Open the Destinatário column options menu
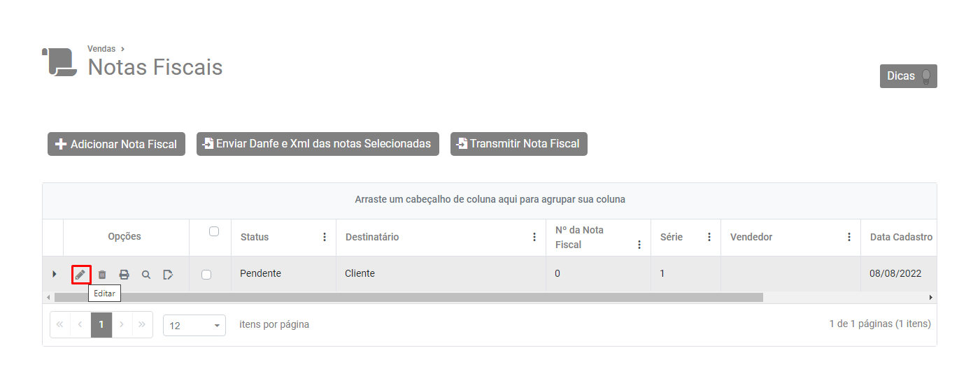Screen dimensions: 980x383 click(534, 237)
